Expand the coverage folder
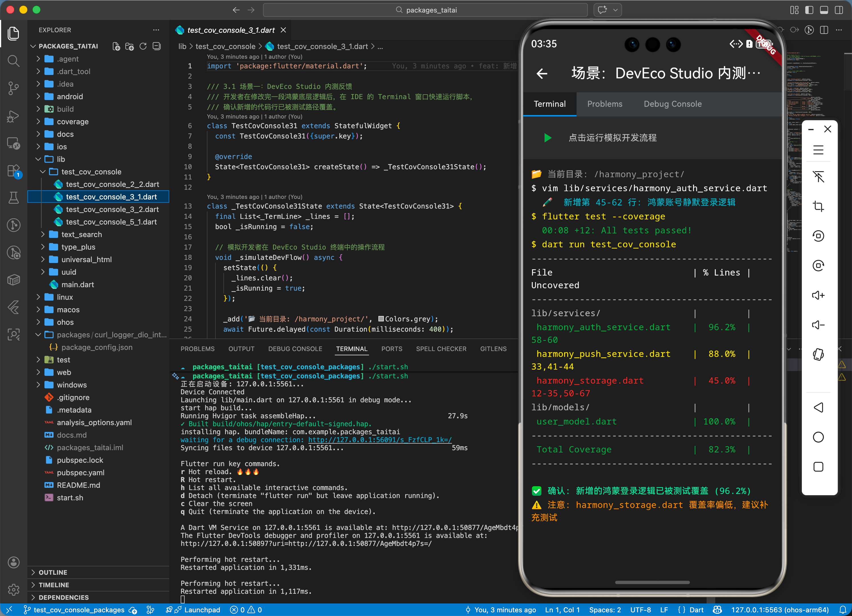Viewport: 852px width, 616px height. tap(72, 122)
